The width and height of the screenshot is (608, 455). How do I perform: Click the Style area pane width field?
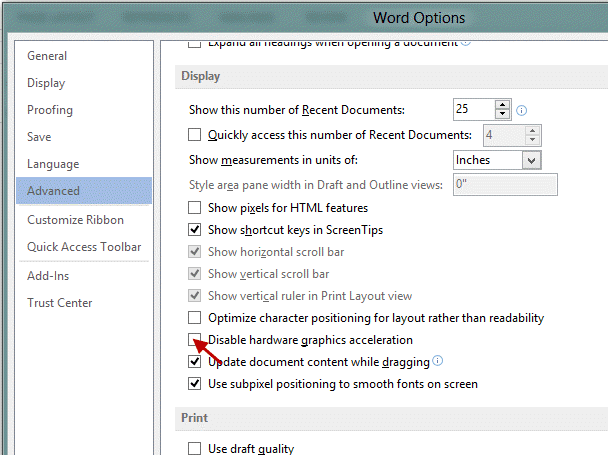[505, 184]
